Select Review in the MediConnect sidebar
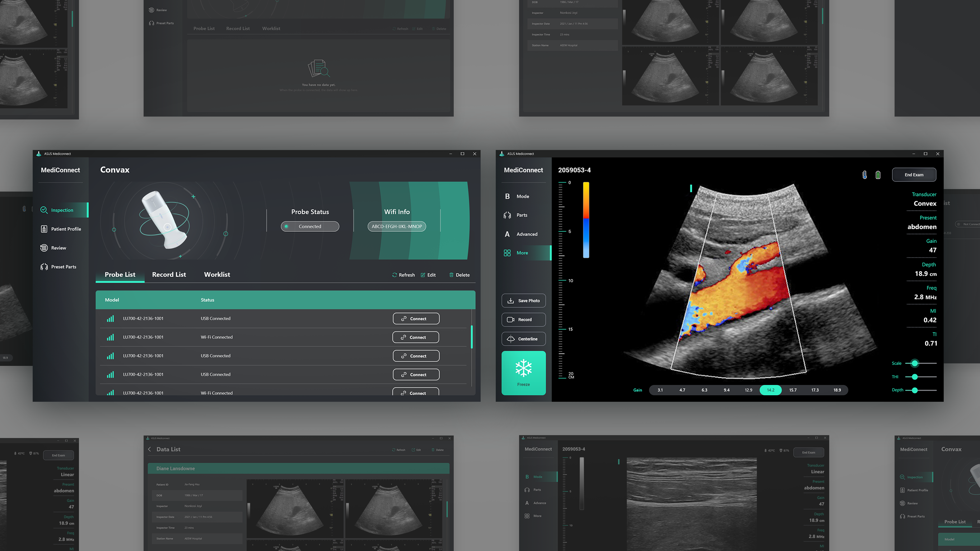 (x=59, y=248)
